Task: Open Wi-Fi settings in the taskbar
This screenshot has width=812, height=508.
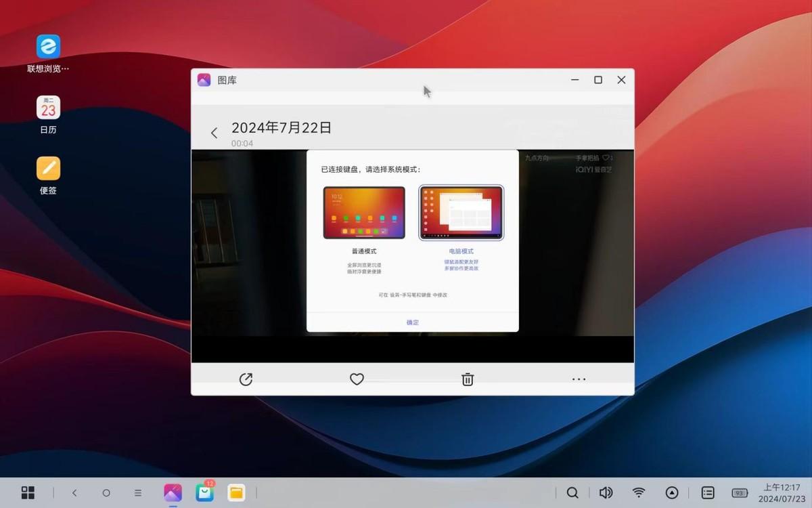Action: [639, 493]
